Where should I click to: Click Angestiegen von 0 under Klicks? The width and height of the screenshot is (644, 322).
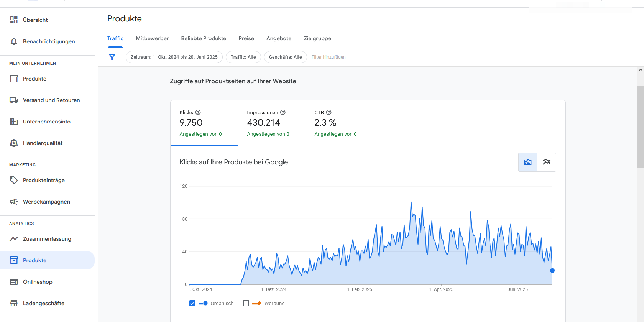pyautogui.click(x=200, y=134)
